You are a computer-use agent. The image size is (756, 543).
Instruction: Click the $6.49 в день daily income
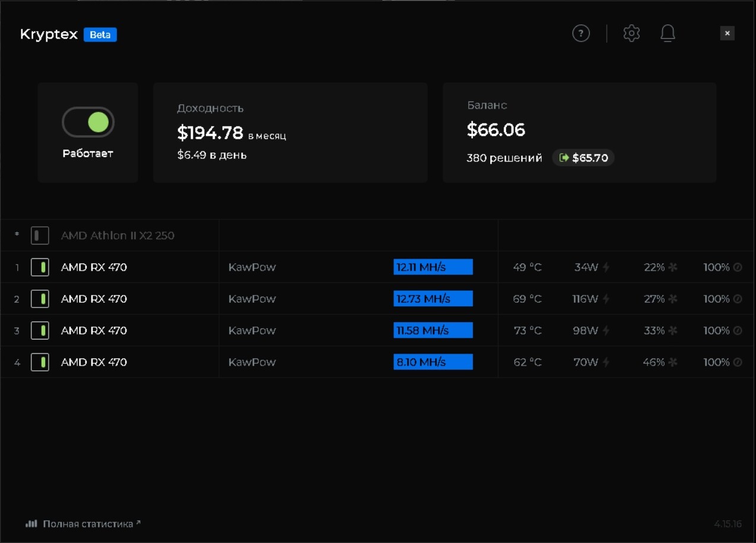[212, 155]
